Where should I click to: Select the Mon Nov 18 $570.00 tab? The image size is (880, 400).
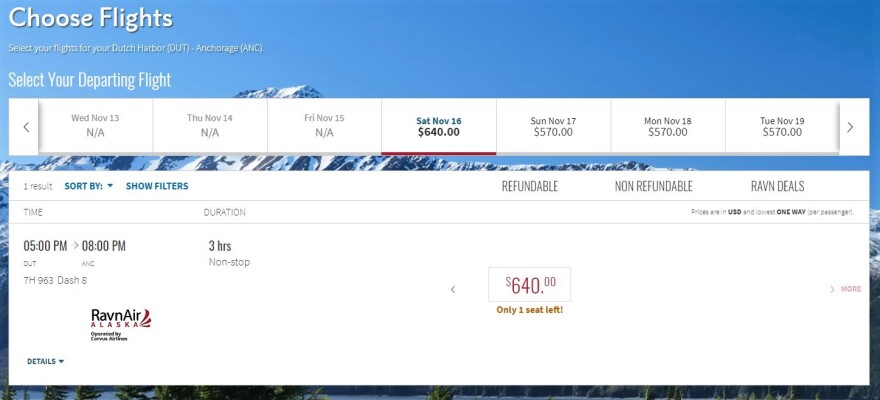pos(667,126)
